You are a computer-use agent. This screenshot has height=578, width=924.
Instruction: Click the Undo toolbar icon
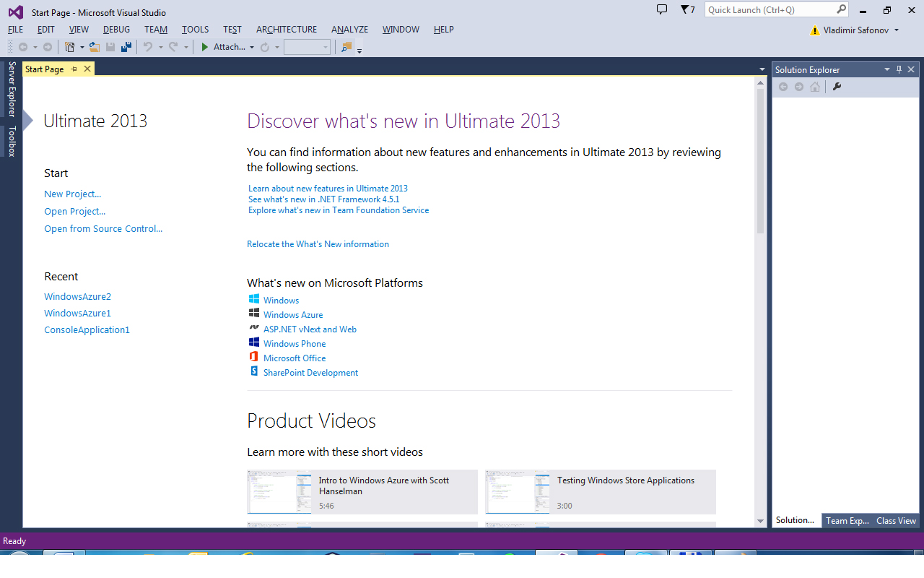coord(148,47)
